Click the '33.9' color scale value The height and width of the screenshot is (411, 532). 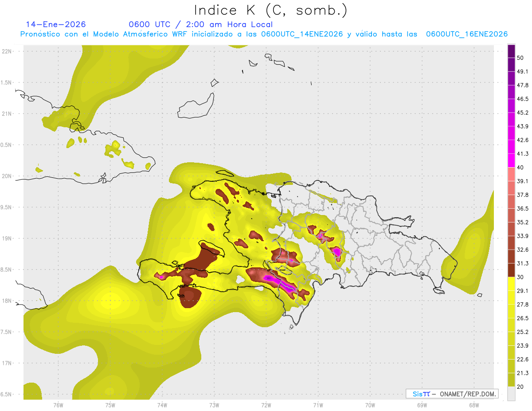[523, 236]
